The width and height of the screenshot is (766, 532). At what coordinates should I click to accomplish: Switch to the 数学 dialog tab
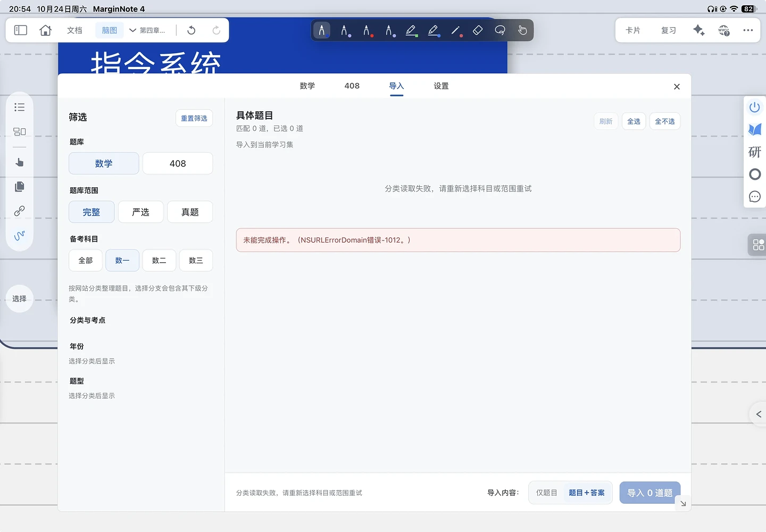pos(307,86)
